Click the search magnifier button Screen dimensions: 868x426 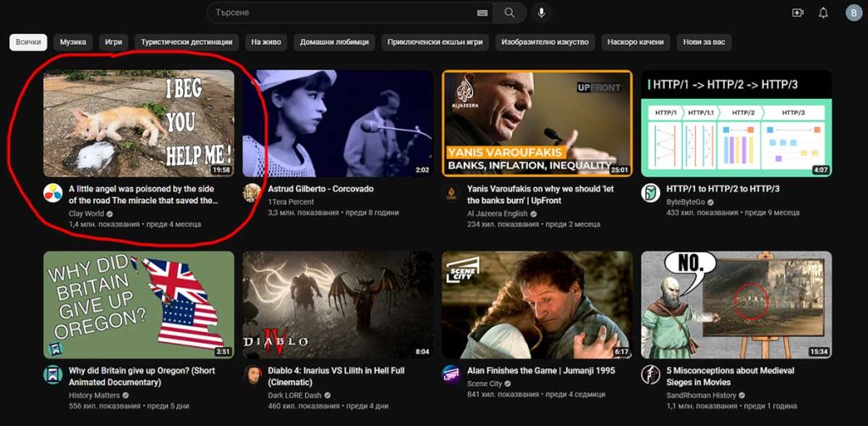pos(509,13)
